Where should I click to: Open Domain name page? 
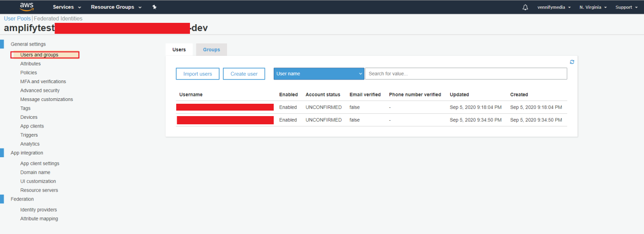[35, 172]
